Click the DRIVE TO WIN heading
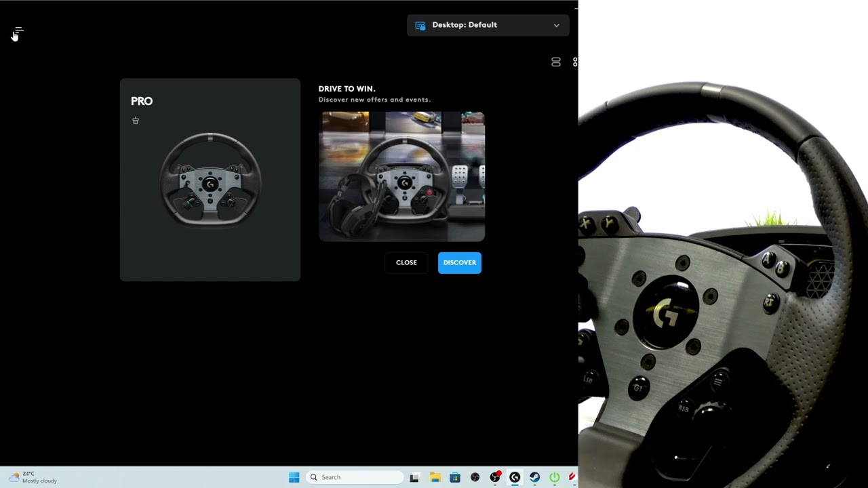The height and width of the screenshot is (488, 868). (347, 89)
